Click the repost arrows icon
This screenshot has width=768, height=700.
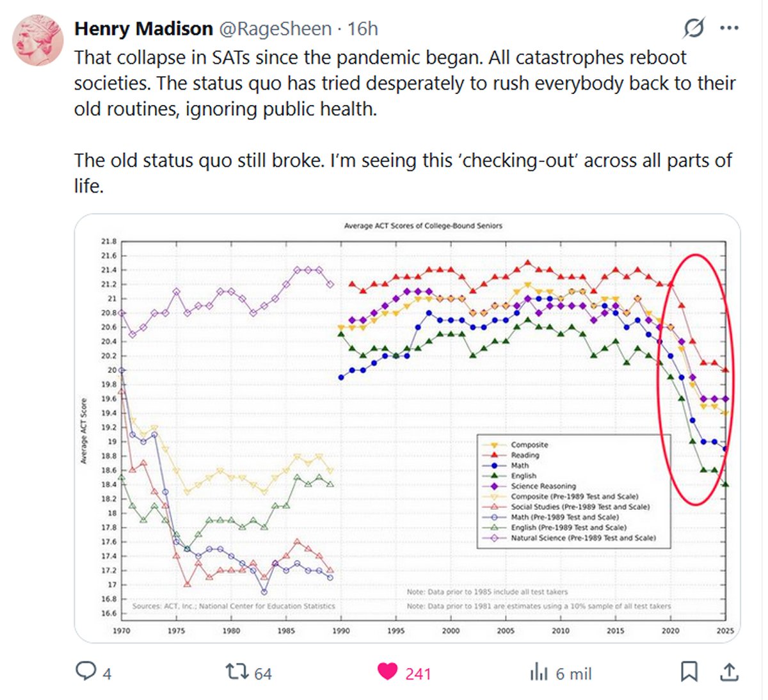[236, 672]
